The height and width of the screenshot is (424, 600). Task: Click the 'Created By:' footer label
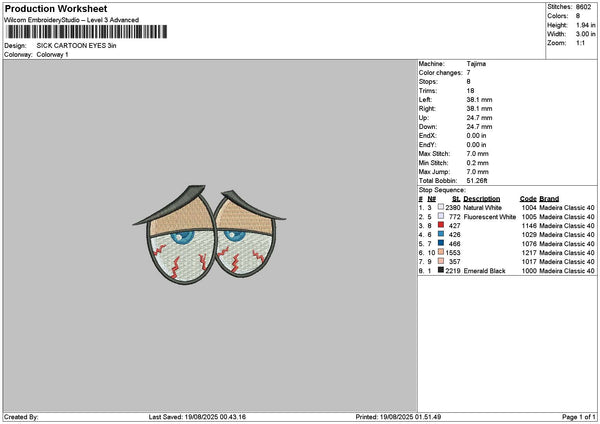pyautogui.click(x=21, y=417)
